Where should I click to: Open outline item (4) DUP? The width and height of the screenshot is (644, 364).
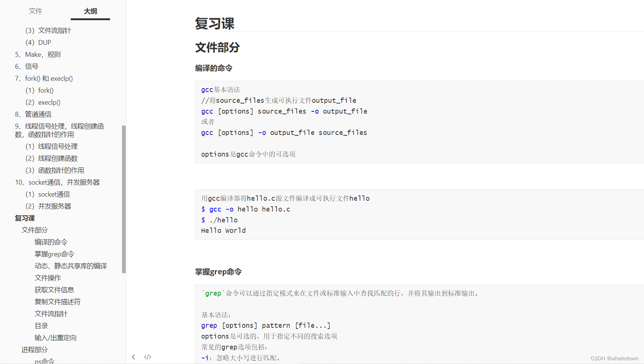pos(38,42)
